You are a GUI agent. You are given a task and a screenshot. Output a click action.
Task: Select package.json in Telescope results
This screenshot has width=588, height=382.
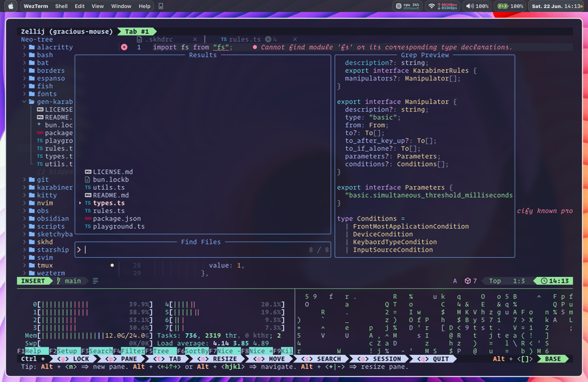[113, 219]
